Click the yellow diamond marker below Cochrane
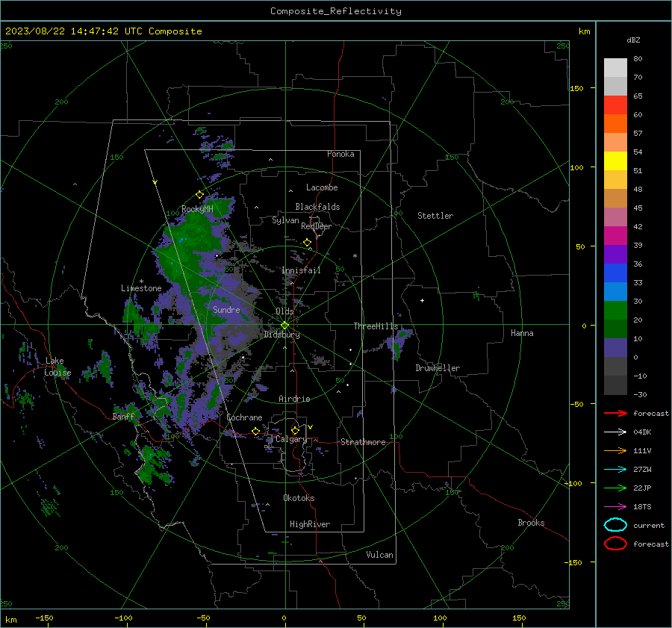This screenshot has width=672, height=628. pyautogui.click(x=256, y=431)
